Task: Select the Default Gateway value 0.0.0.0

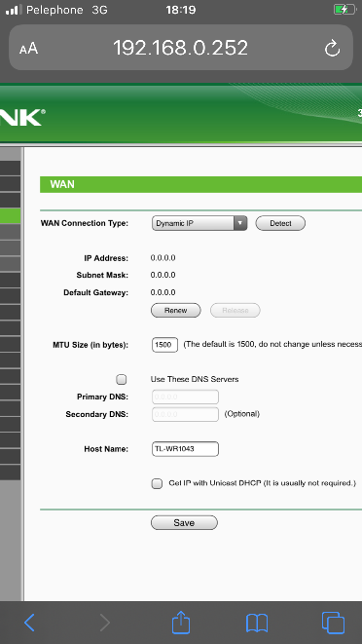Action: (163, 292)
